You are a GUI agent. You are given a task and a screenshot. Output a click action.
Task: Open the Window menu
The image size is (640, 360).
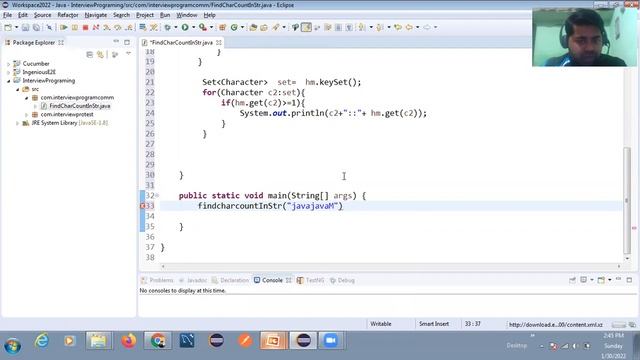pos(187,15)
